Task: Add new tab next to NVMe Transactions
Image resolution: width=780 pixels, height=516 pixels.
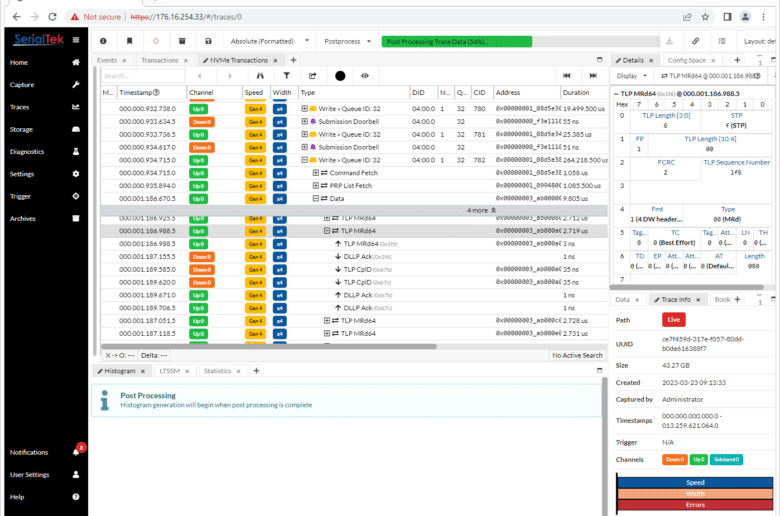Action: [x=293, y=60]
